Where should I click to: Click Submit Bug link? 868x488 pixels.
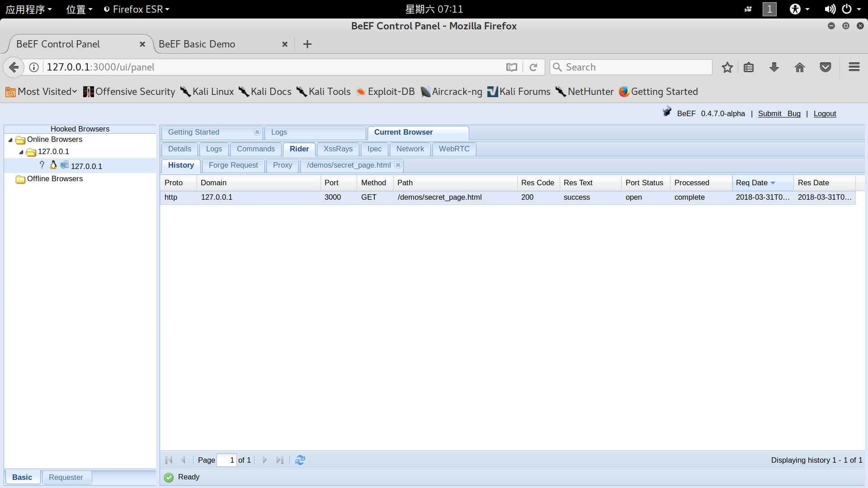[779, 113]
